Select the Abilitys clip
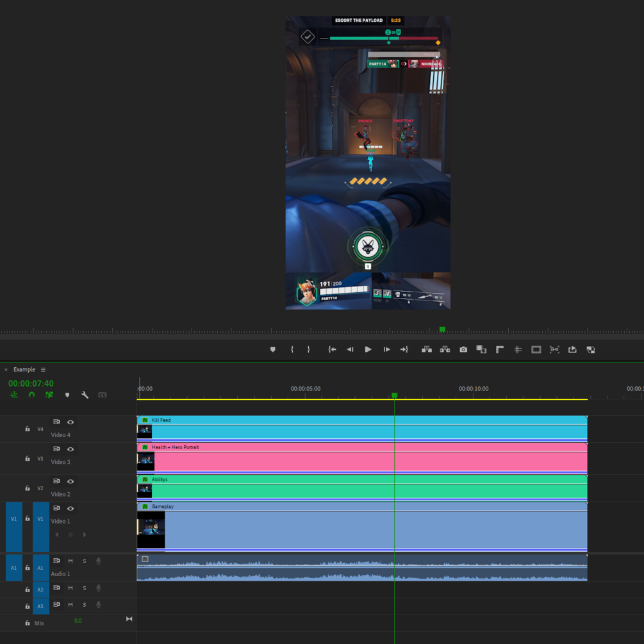This screenshot has width=644, height=644. click(362, 488)
